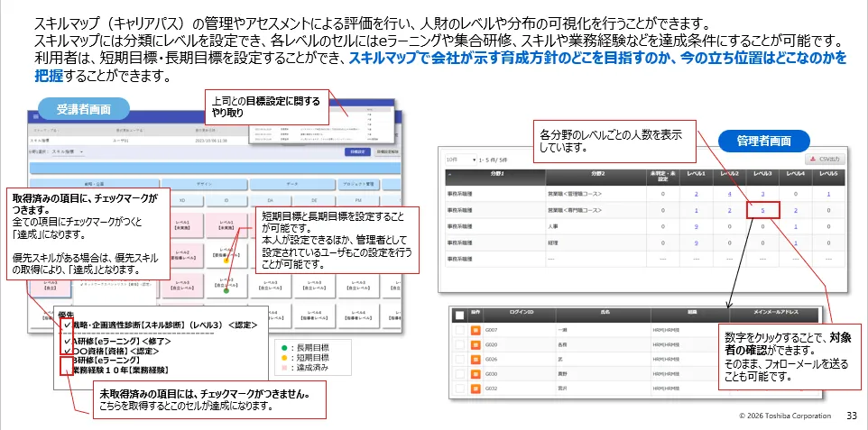Viewport: 868px width, 430px height.
Task: Open the レベル1 count 9 in the 経理 row
Action: click(x=696, y=242)
